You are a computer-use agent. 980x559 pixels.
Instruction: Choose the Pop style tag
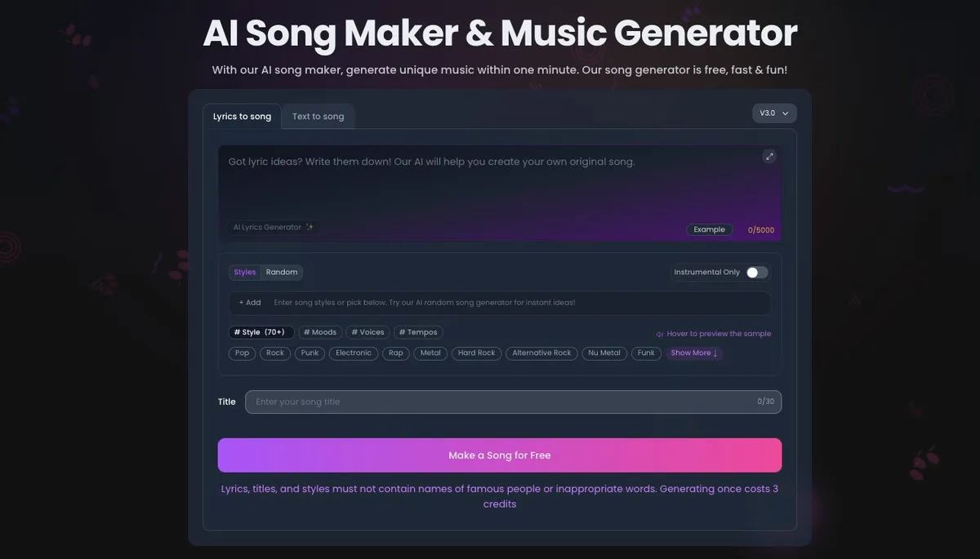pyautogui.click(x=243, y=353)
